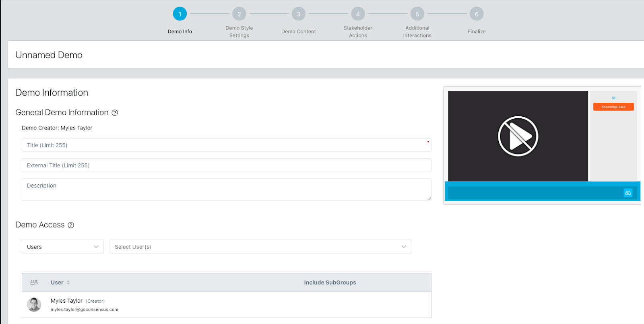Click the users group icon in table header
Screen dimensions: 644x324
point(34,282)
